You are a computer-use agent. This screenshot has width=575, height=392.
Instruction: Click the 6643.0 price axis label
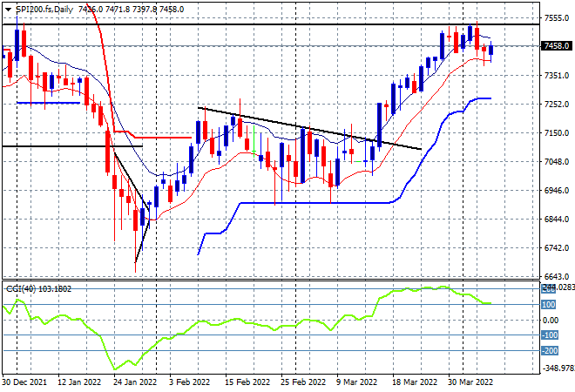pos(557,276)
